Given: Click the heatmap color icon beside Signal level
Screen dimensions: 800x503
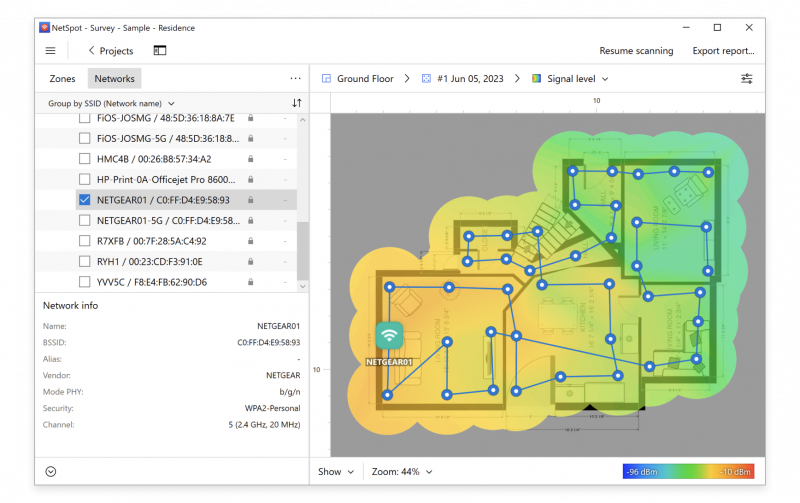Looking at the screenshot, I should [x=536, y=79].
